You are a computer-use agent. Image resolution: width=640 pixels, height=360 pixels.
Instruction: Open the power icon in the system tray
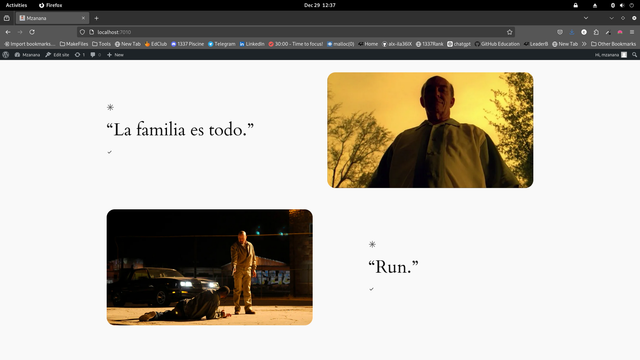pyautogui.click(x=631, y=5)
